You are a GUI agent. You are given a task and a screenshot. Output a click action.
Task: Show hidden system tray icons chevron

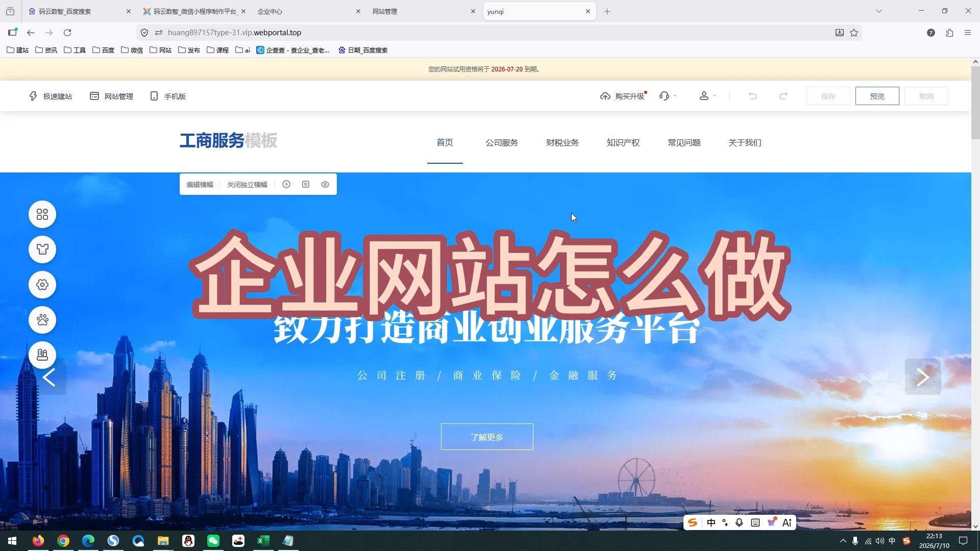(843, 541)
